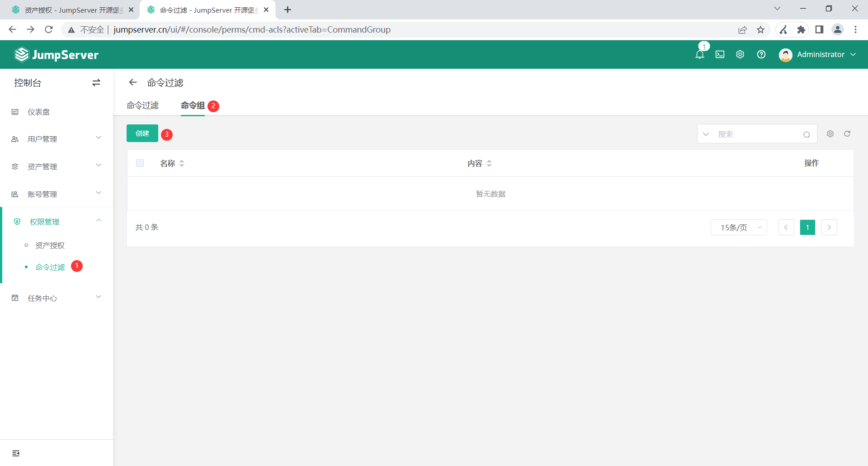Close the 命令过滤 browser tab
Image resolution: width=868 pixels, height=466 pixels.
pos(266,10)
